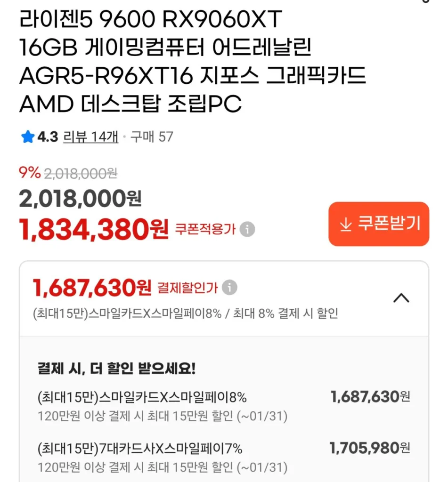The image size is (448, 482).
Task: Click the download arrow inside 쿠폰받기 button
Action: coord(346,224)
